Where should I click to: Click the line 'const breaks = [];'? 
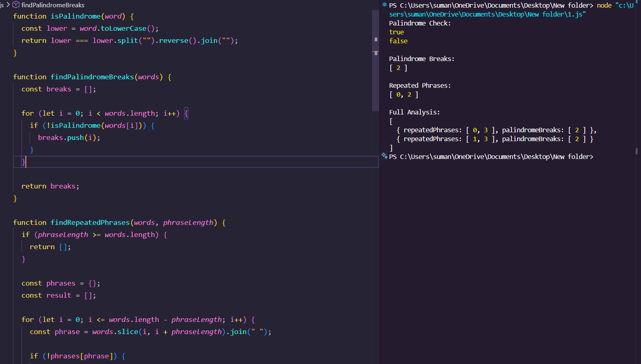59,89
